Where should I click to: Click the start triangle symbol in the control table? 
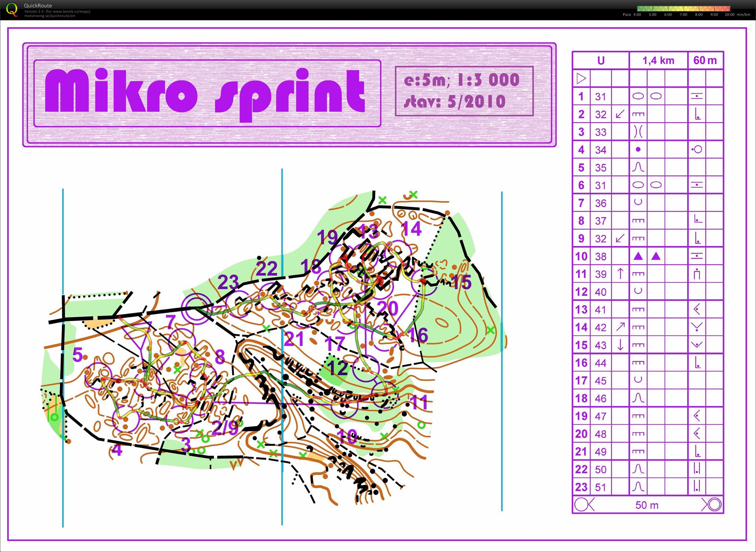tap(581, 79)
